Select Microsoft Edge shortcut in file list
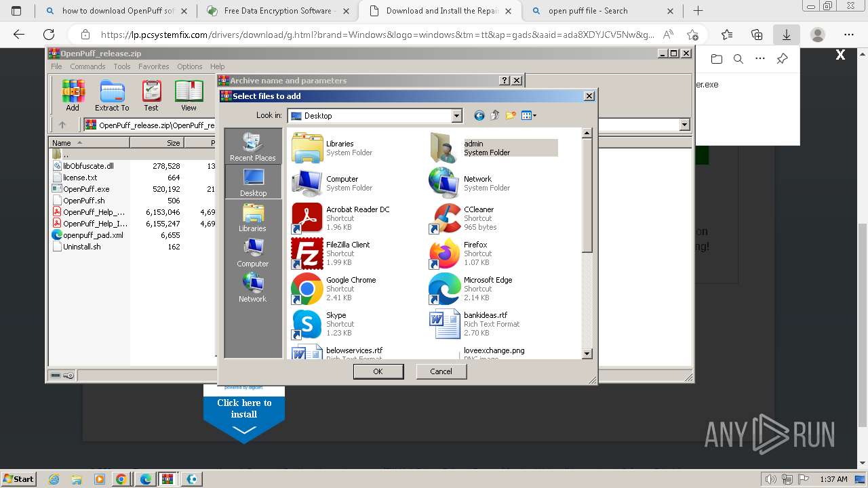Viewport: 868px width, 488px height. point(471,289)
